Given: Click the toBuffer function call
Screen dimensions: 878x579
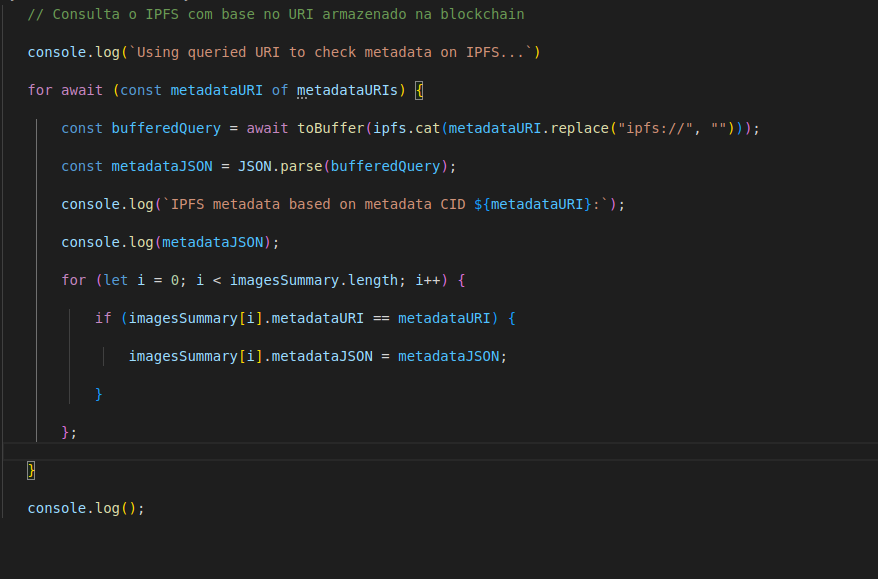Looking at the screenshot, I should click(x=330, y=128).
